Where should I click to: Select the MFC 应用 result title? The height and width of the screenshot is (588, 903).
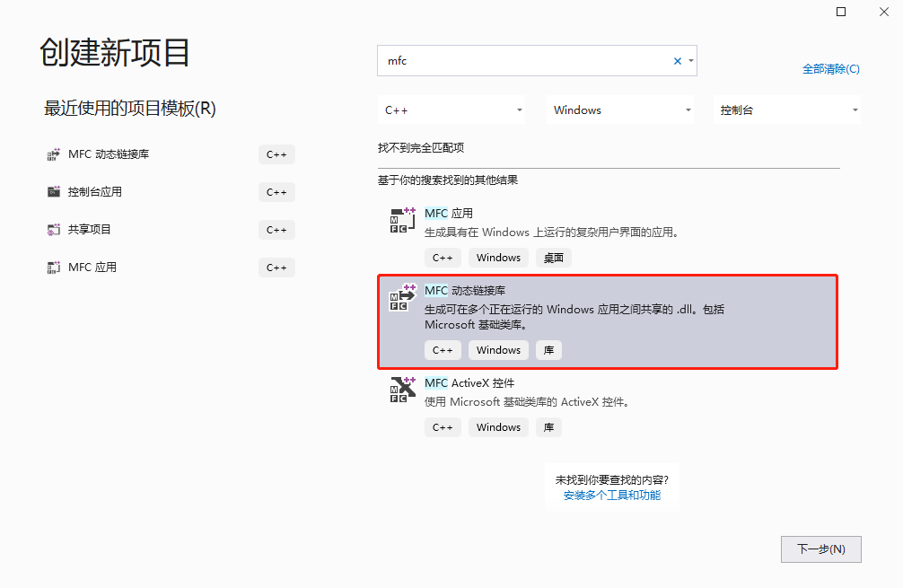click(449, 214)
